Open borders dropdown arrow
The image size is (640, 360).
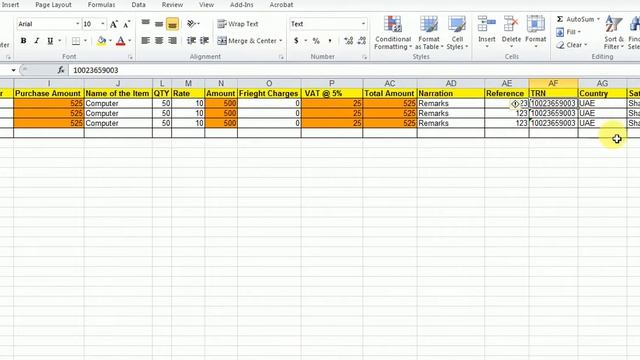pos(85,41)
